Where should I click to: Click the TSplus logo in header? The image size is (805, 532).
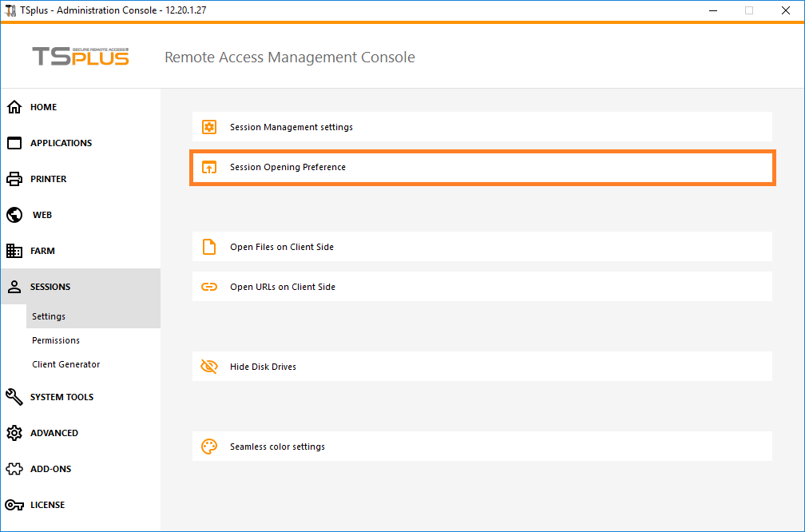coord(80,57)
